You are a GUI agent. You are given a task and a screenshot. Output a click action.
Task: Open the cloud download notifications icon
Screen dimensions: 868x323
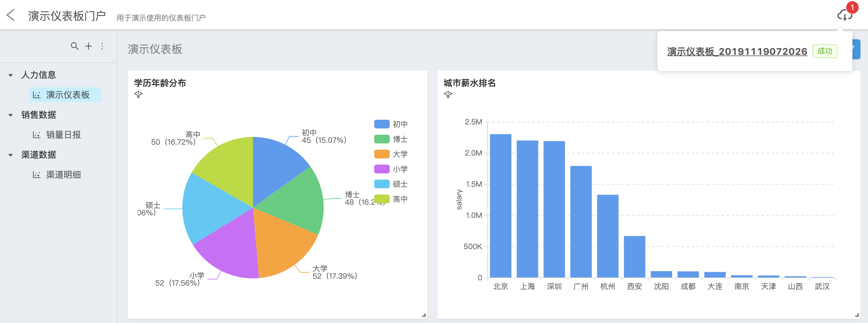pyautogui.click(x=844, y=15)
